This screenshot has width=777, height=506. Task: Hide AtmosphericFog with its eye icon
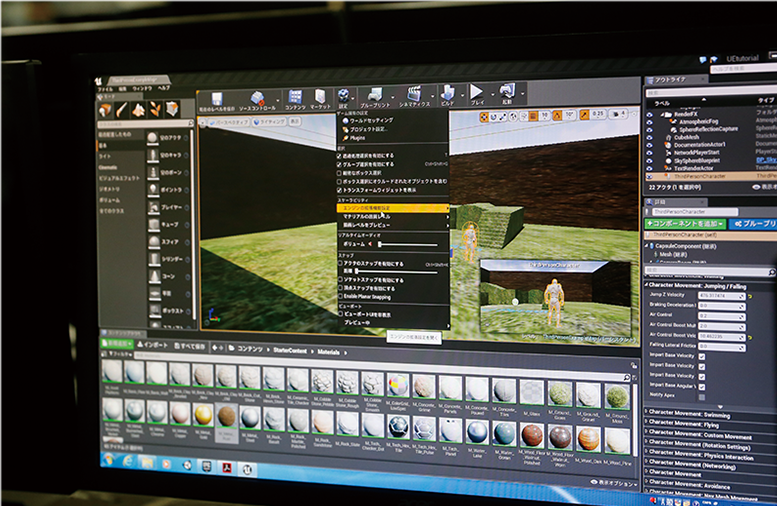650,122
